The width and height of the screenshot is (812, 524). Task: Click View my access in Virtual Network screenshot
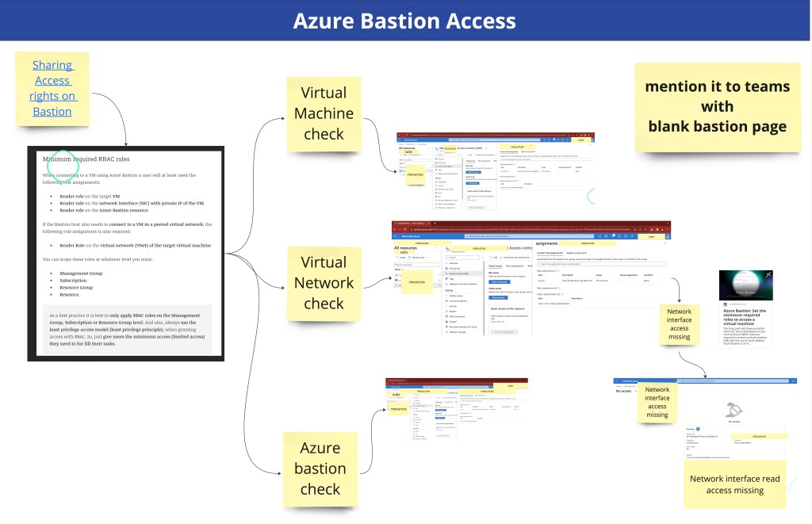pos(500,282)
